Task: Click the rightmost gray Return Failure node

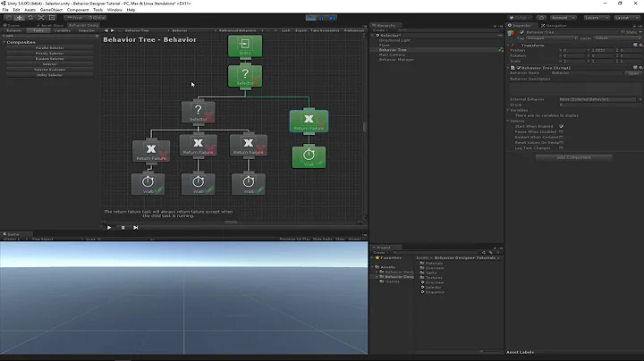Action: (x=248, y=146)
